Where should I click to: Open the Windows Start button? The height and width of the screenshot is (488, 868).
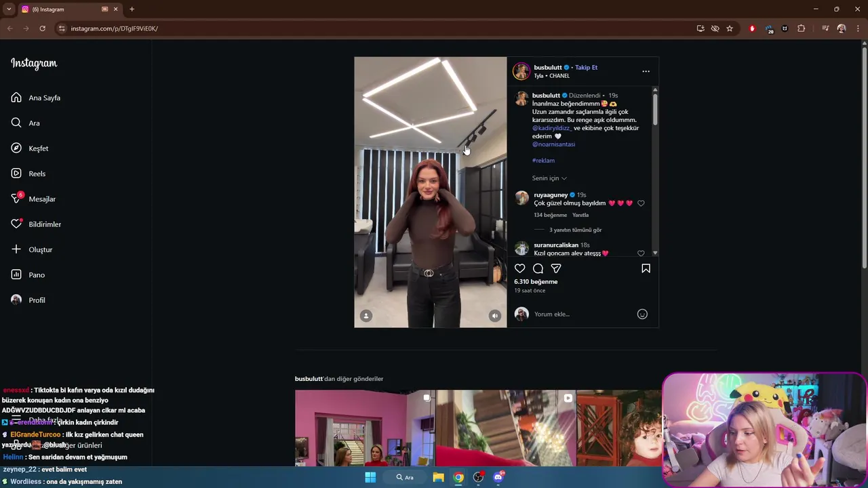[370, 477]
